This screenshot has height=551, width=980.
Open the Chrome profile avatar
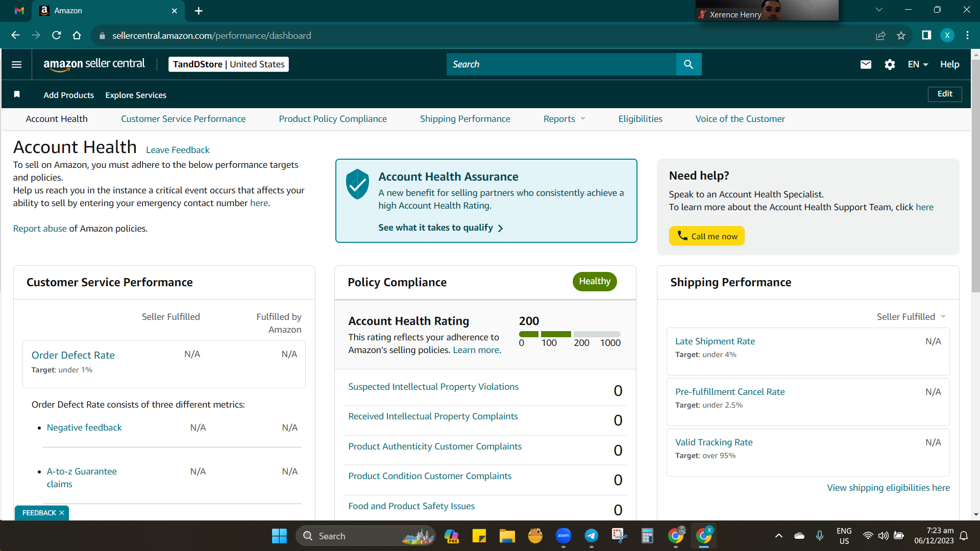click(x=947, y=35)
